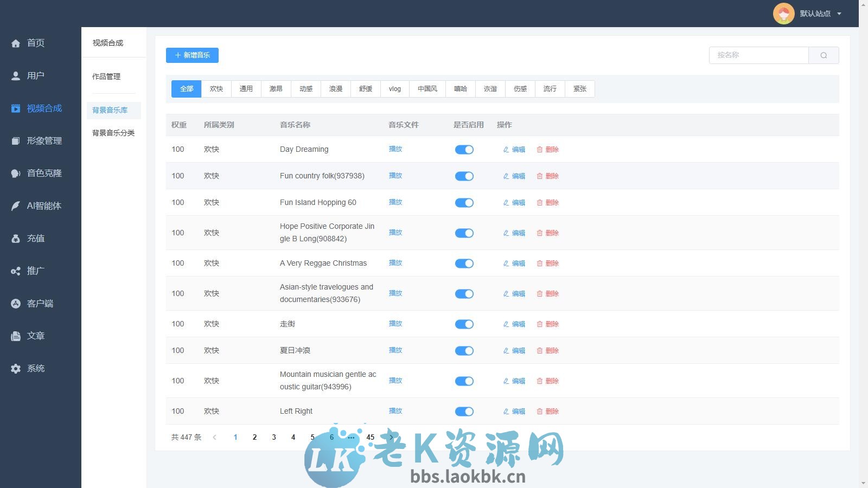Click the 按名称 search input field
The height and width of the screenshot is (488, 868).
point(758,55)
